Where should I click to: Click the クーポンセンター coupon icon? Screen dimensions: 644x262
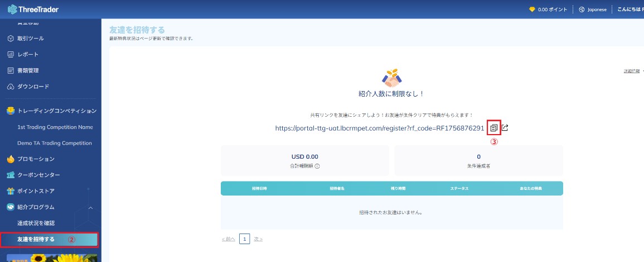point(11,175)
